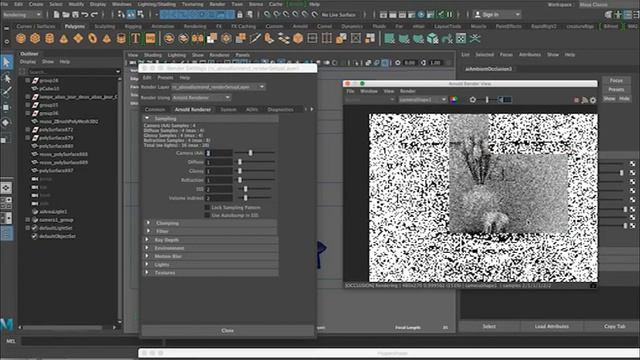
Task: Expand group34 in the Outliner
Action: coord(28,80)
